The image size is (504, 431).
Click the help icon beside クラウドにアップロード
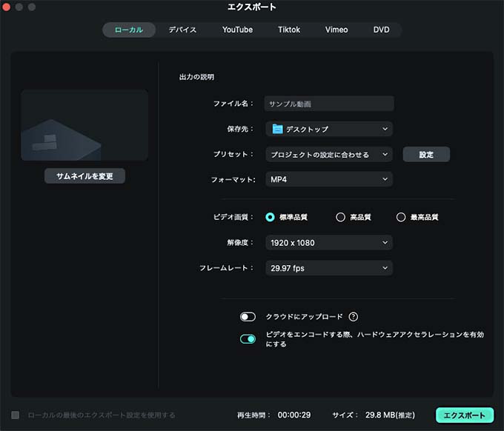[354, 317]
